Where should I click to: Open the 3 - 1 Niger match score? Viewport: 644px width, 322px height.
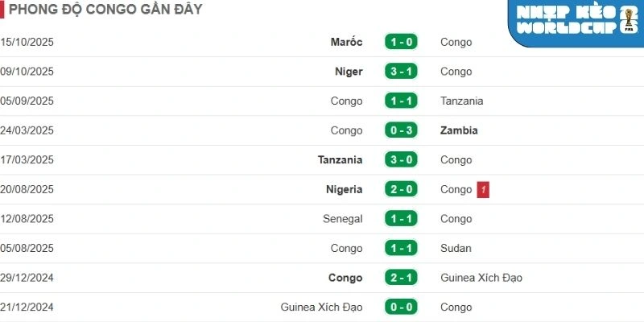click(x=400, y=72)
